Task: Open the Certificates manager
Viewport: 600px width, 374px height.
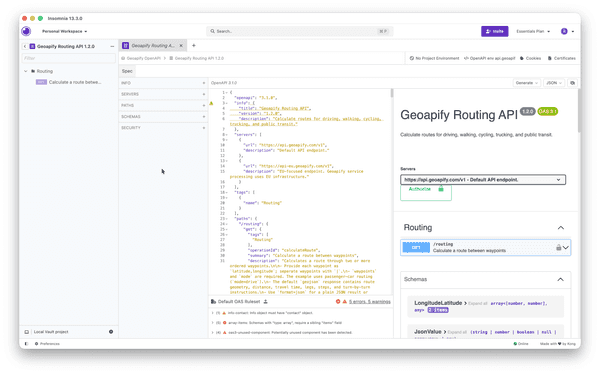Action: (x=561, y=58)
